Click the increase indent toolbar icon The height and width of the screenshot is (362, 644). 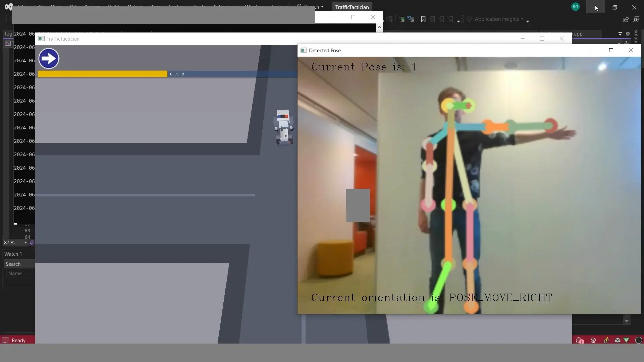tap(401, 19)
